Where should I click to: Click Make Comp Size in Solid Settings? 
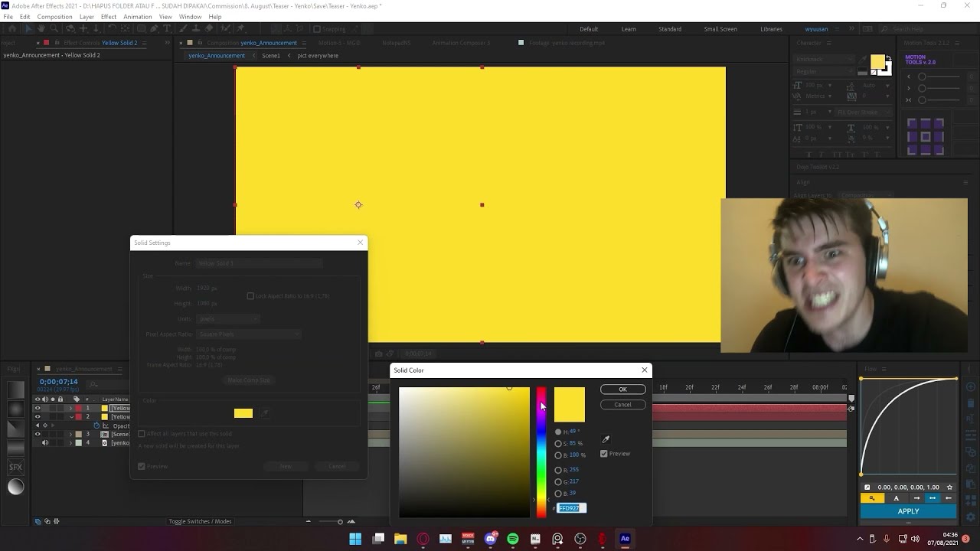coord(249,380)
